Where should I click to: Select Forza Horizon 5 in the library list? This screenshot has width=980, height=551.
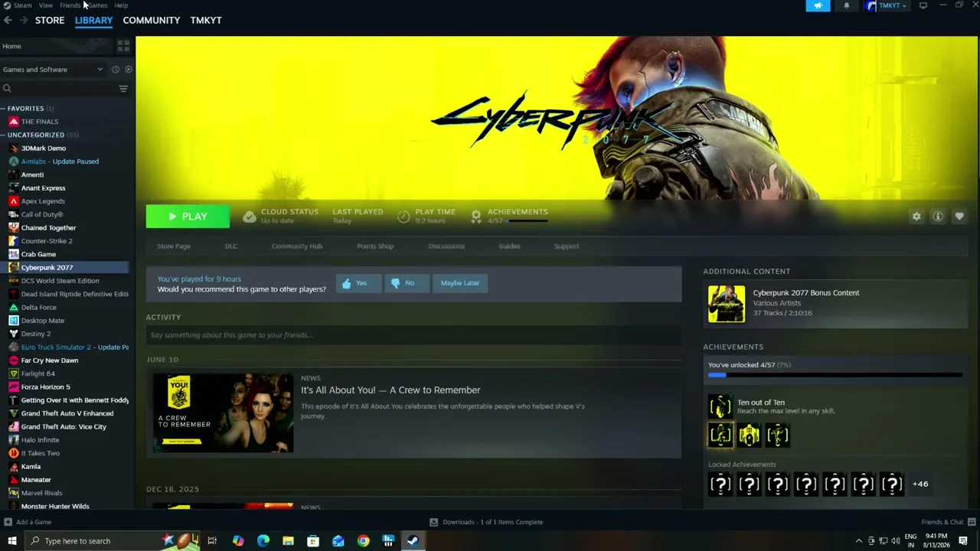(x=45, y=387)
